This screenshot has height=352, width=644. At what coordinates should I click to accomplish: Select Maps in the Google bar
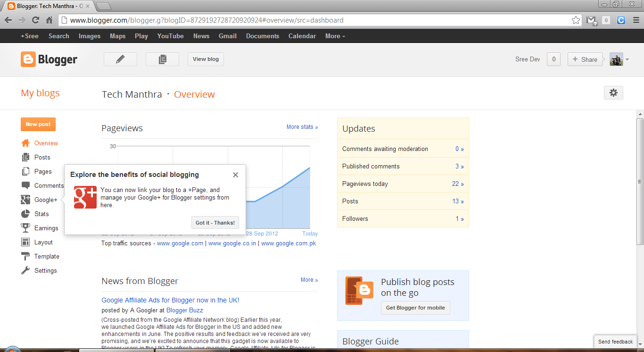point(118,36)
